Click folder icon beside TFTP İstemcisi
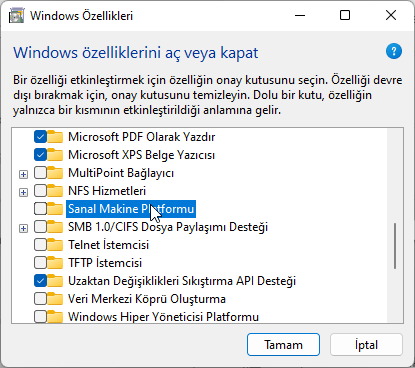Screen dimensions: 415x368 (55, 263)
